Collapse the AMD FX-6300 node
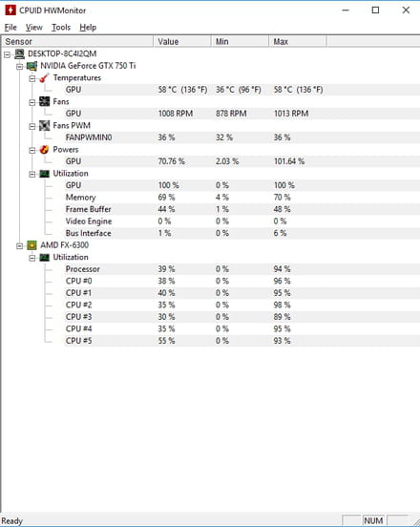Image resolution: width=420 pixels, height=527 pixels. coord(20,246)
